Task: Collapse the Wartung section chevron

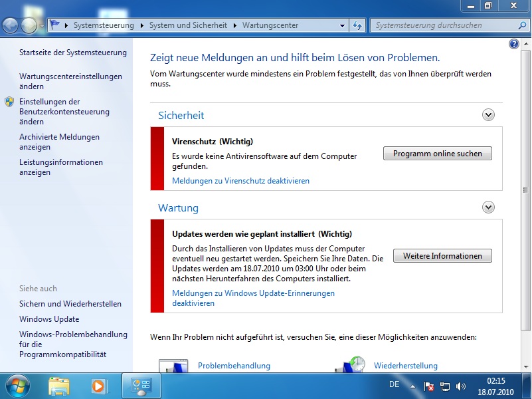Action: coord(489,207)
